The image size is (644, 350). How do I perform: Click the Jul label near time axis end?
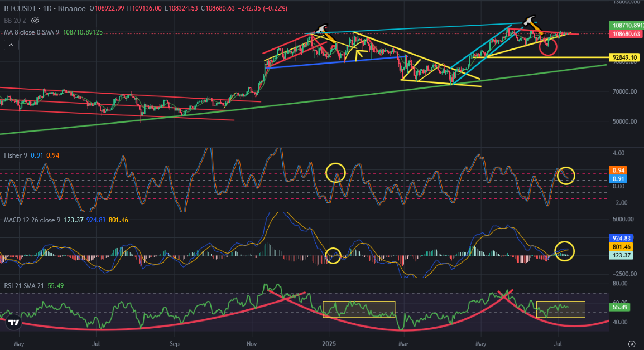pyautogui.click(x=559, y=344)
